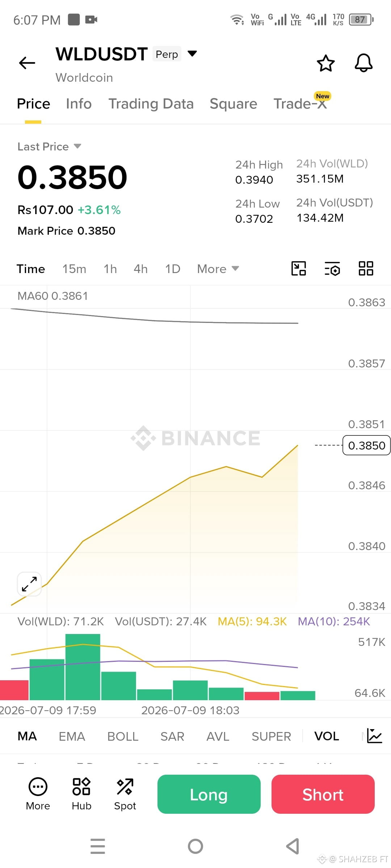Expand the More timeframes dropdown
Screen dimensions: 391x868
point(218,269)
